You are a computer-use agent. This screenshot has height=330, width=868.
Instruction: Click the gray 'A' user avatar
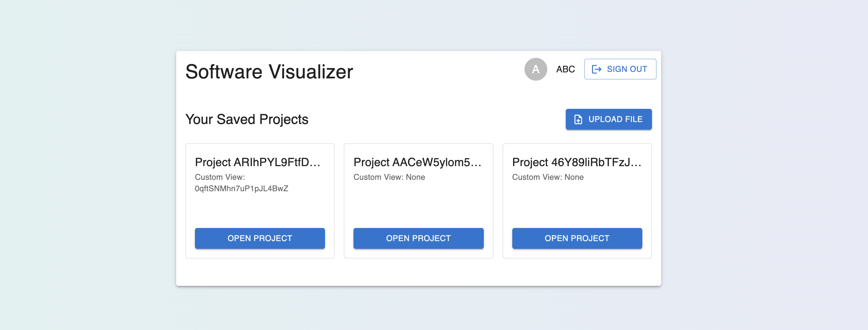pyautogui.click(x=535, y=69)
